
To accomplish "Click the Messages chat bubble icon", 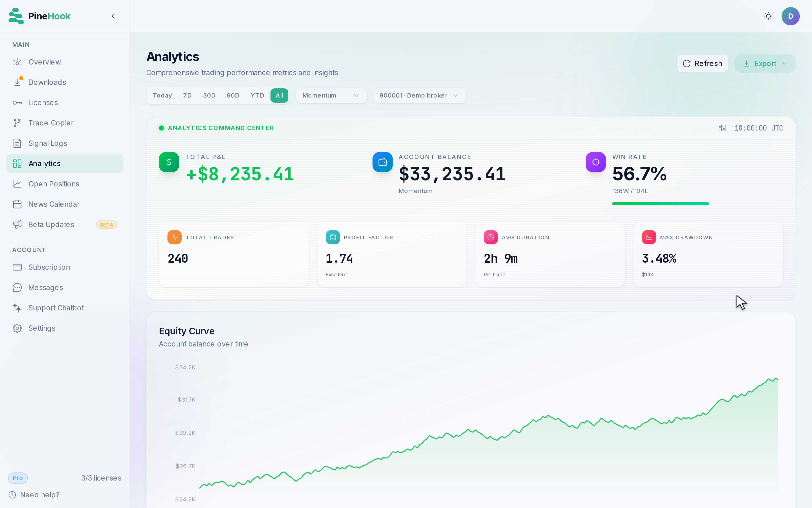I will (17, 288).
